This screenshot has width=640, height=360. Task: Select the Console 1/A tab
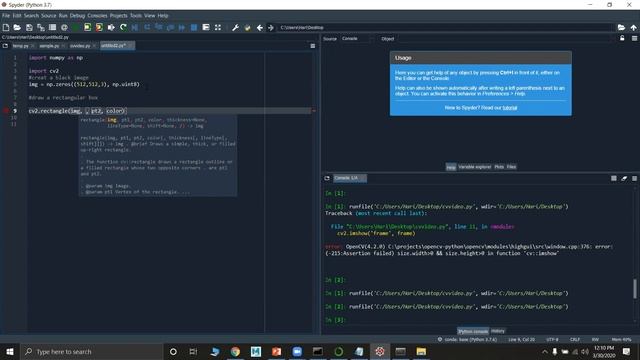349,178
